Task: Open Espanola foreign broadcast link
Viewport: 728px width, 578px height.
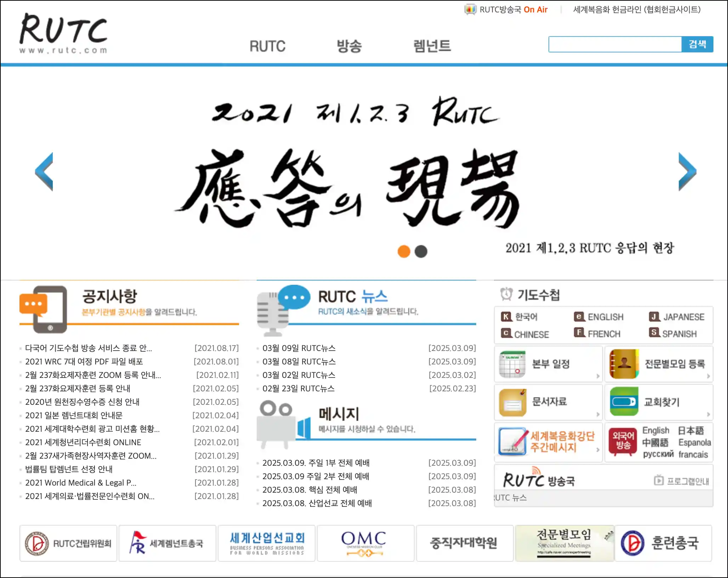Action: click(x=694, y=442)
